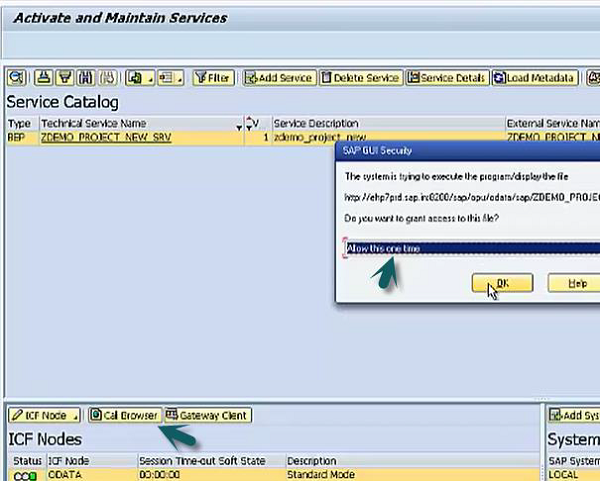The width and height of the screenshot is (600, 481).
Task: Click the Add Service button
Action: tap(280, 78)
